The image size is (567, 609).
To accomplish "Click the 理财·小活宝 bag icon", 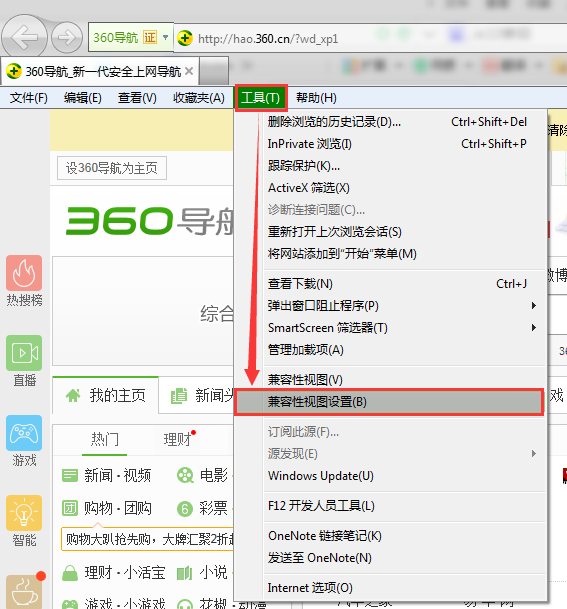I will (x=70, y=573).
